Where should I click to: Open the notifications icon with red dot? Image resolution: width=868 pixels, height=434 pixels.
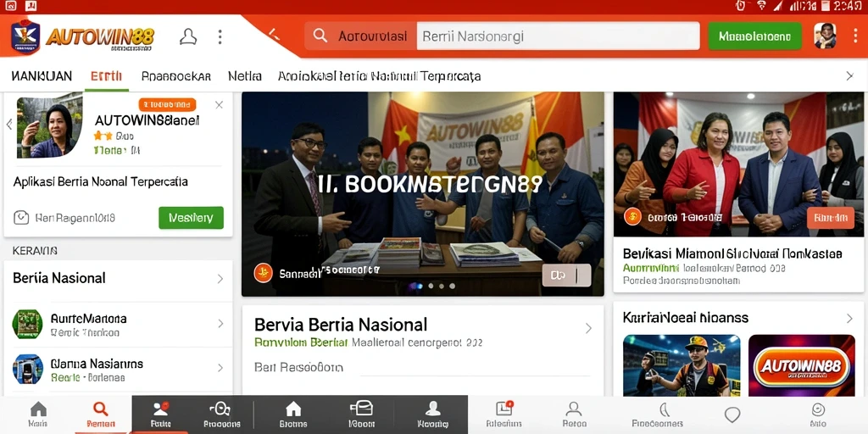pos(505,408)
